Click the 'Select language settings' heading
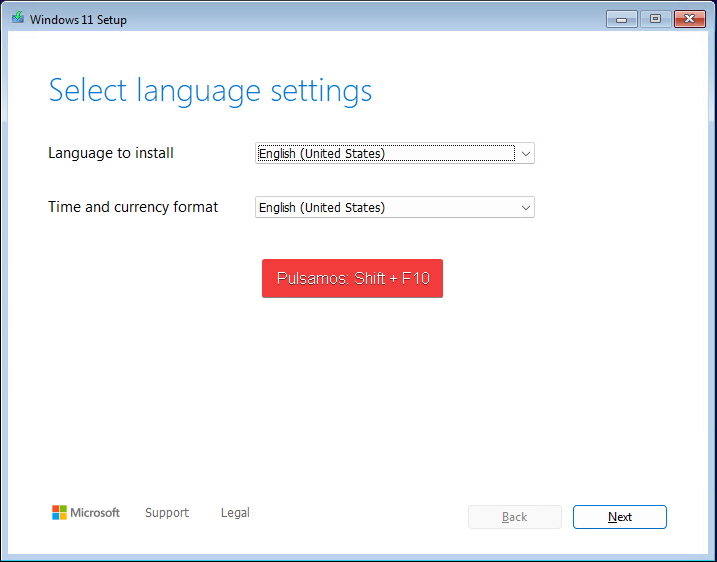This screenshot has width=717, height=562. tap(210, 91)
